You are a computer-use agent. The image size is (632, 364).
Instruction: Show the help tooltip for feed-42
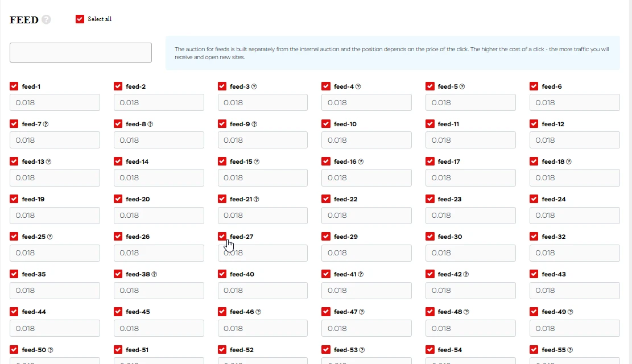tap(465, 274)
